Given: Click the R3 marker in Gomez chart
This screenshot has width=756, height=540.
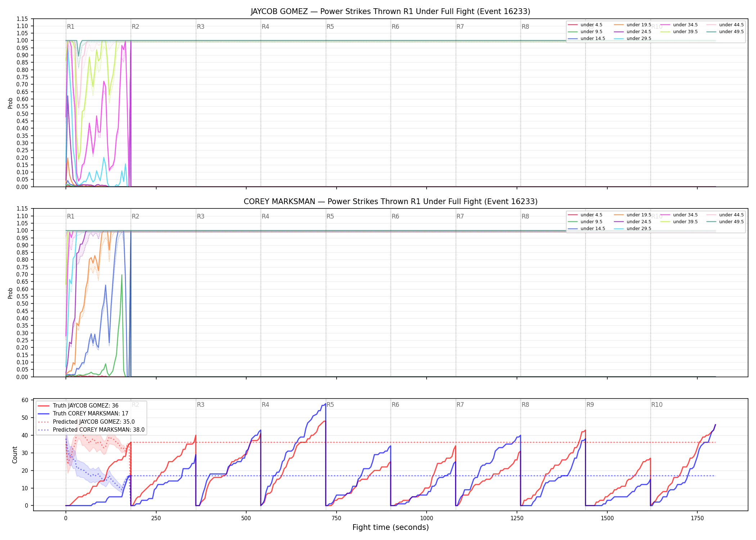Looking at the screenshot, I should click(201, 27).
